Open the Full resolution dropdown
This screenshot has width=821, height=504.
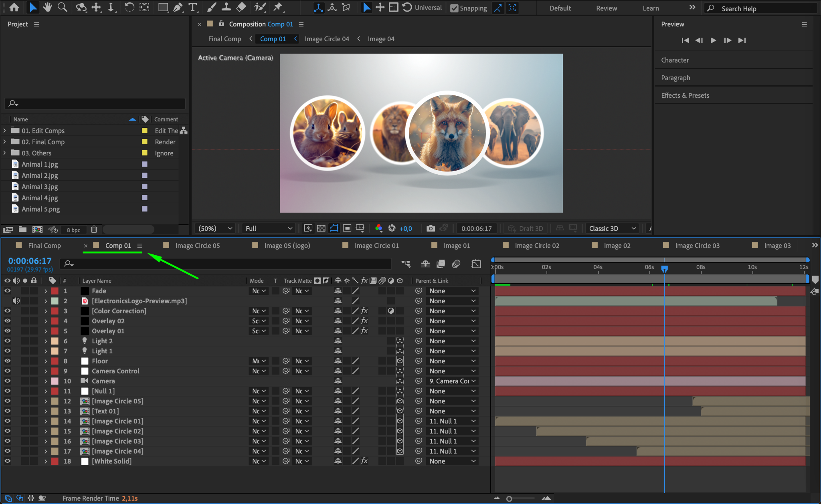[269, 228]
